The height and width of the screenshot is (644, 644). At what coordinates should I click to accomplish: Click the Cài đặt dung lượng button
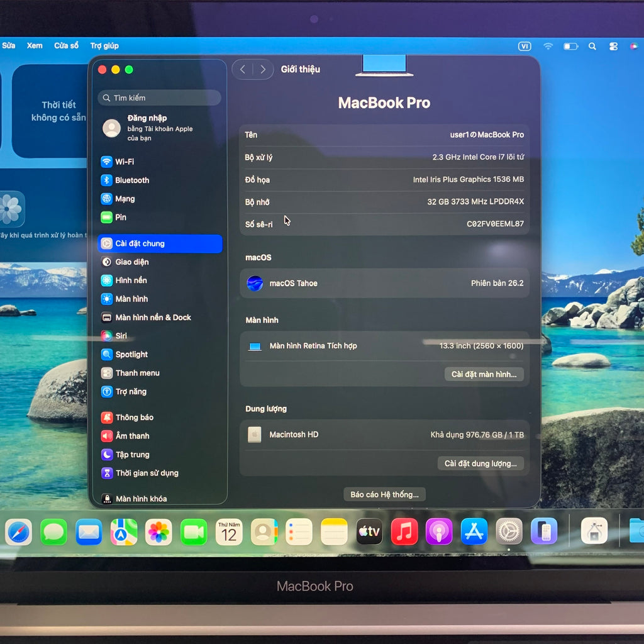[x=480, y=464]
